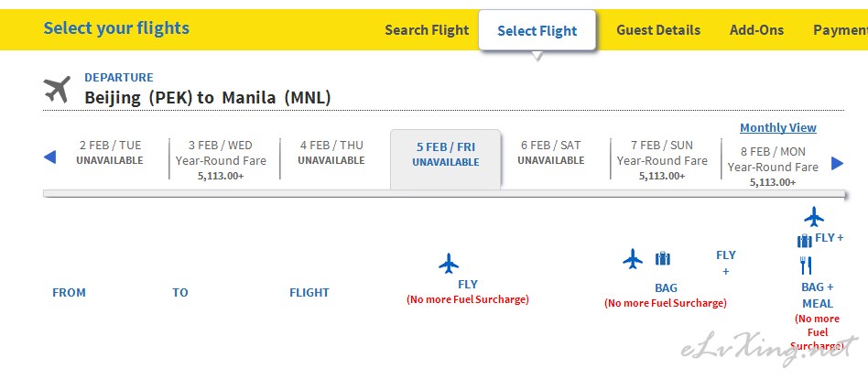Screen dimensions: 868x379
Task: Show previous dates with left arrow
Action: [x=49, y=157]
